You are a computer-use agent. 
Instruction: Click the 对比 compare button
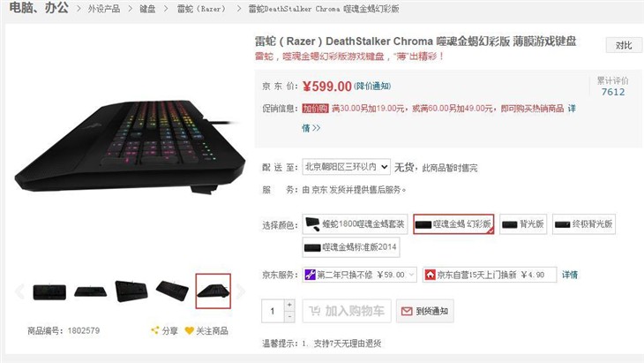(624, 45)
